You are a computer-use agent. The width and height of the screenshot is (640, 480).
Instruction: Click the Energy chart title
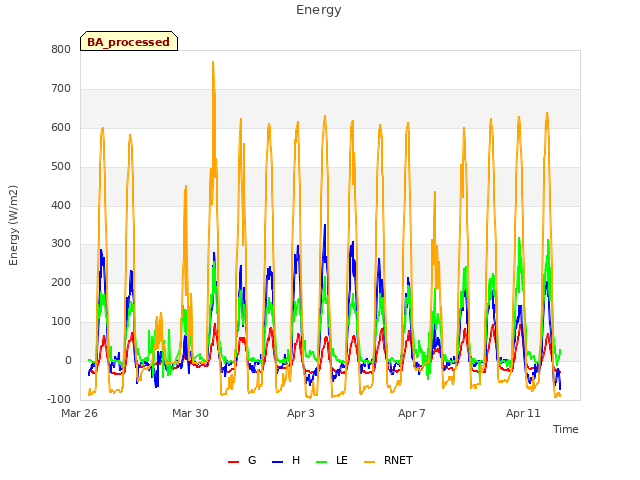318,10
